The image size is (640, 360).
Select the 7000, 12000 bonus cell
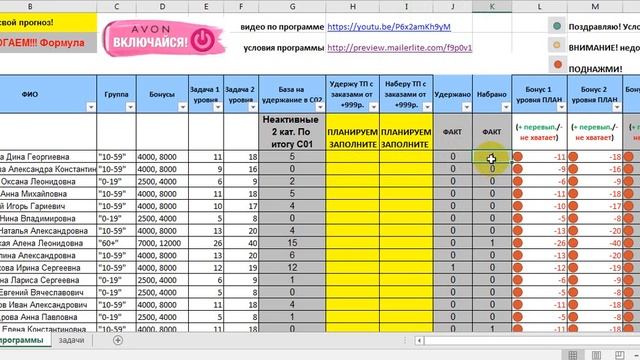(x=162, y=243)
